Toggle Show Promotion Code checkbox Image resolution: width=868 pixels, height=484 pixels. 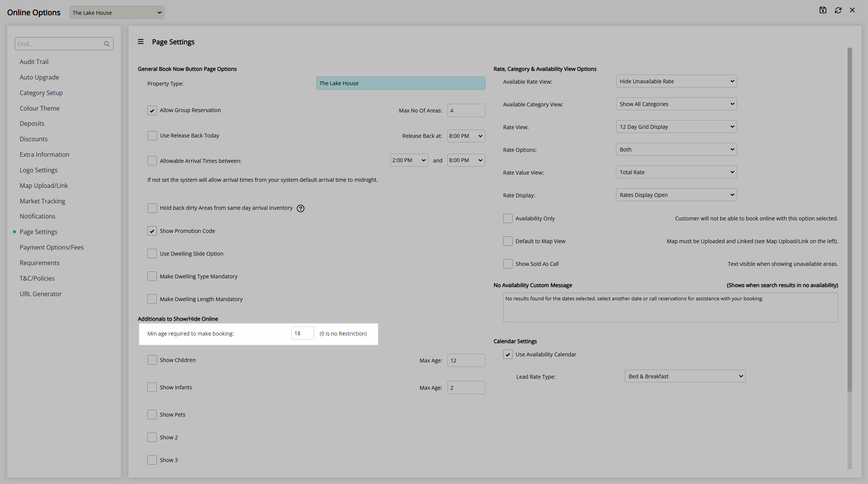152,231
